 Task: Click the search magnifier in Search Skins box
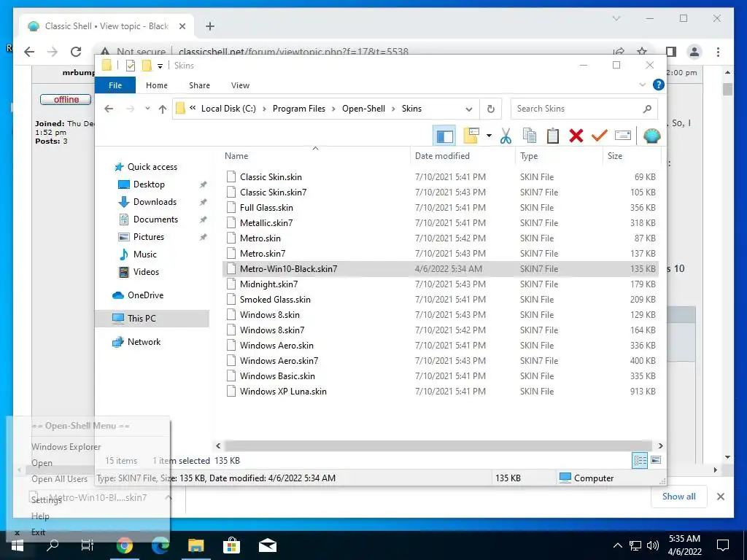[x=647, y=109]
